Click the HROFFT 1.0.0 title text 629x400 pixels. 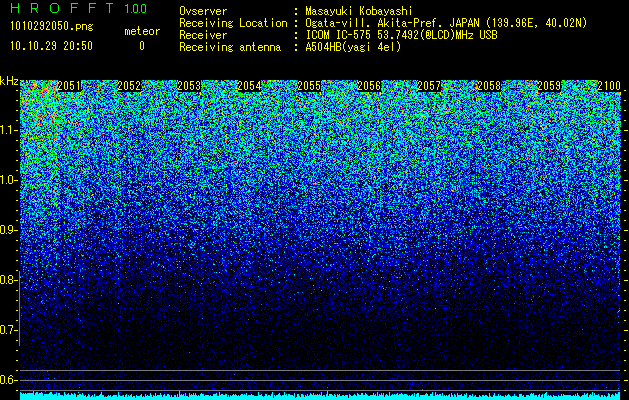[79, 8]
